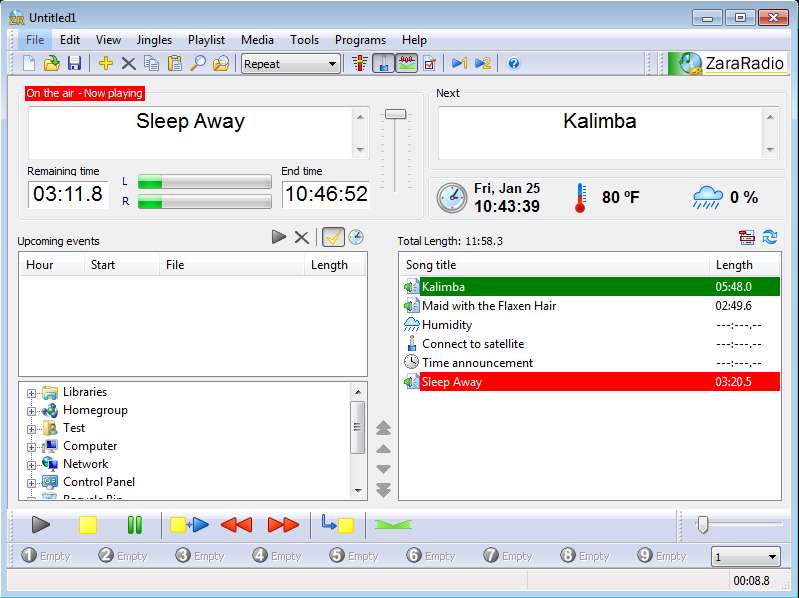Open the Playlist menu
Viewport: 799px width, 598px height.
click(x=206, y=40)
